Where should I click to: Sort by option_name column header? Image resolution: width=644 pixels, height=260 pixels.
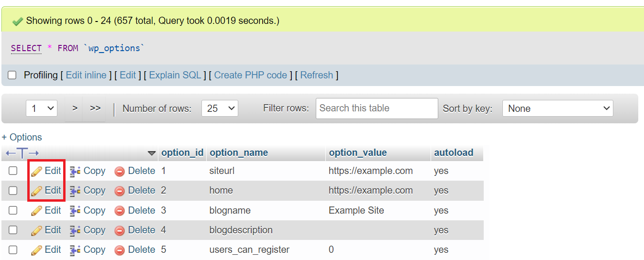click(239, 153)
